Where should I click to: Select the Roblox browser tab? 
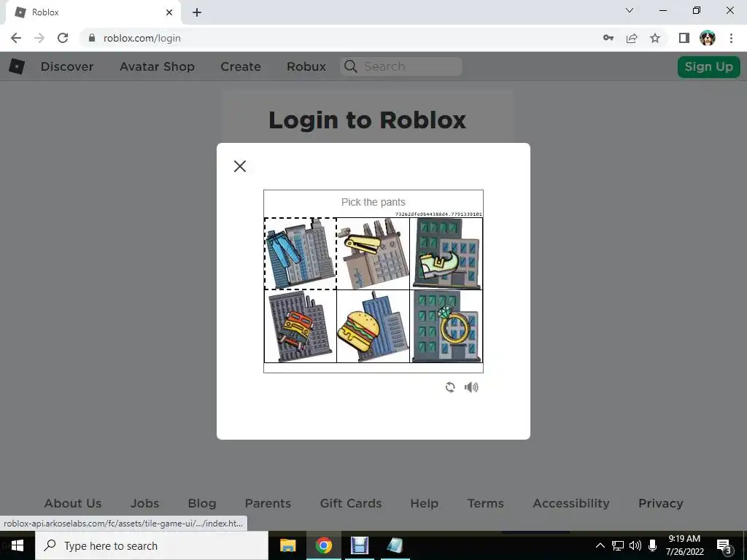(93, 12)
